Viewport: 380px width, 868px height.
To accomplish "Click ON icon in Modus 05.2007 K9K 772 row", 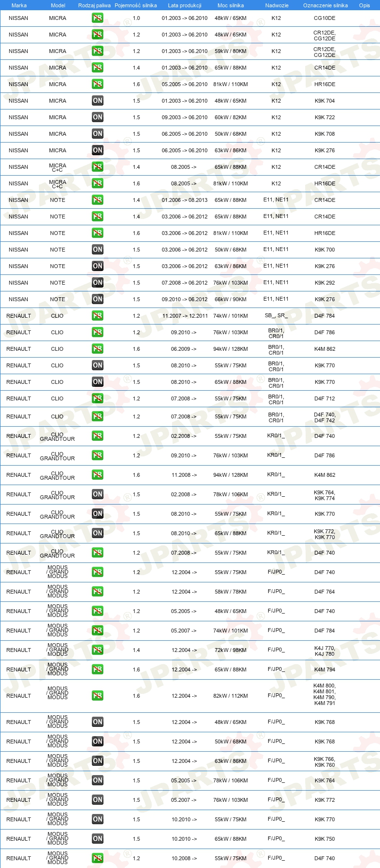I will (x=98, y=800).
